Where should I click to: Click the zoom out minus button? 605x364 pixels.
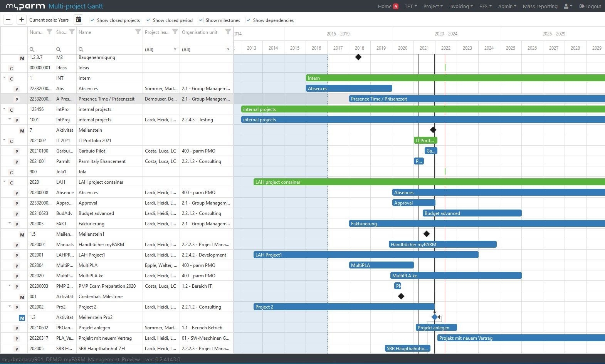pyautogui.click(x=8, y=20)
